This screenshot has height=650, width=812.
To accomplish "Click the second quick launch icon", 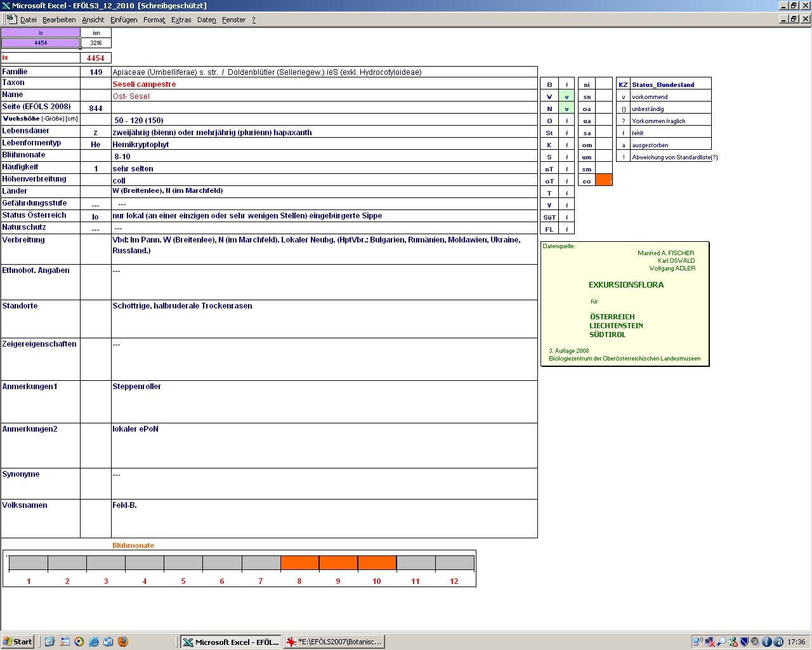I will click(65, 642).
